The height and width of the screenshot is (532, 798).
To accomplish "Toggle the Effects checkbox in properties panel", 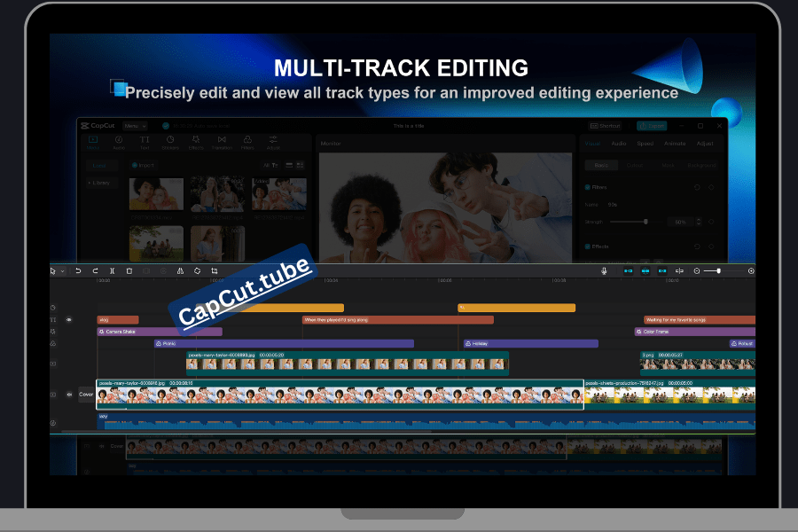I will point(588,246).
